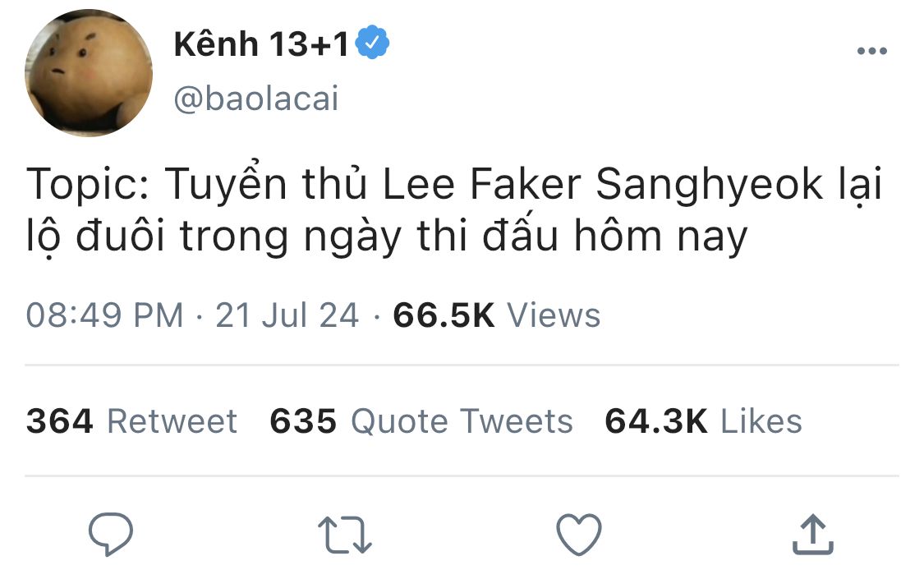The width and height of the screenshot is (924, 579).
Task: Like the tweet with heart icon
Action: (x=579, y=534)
